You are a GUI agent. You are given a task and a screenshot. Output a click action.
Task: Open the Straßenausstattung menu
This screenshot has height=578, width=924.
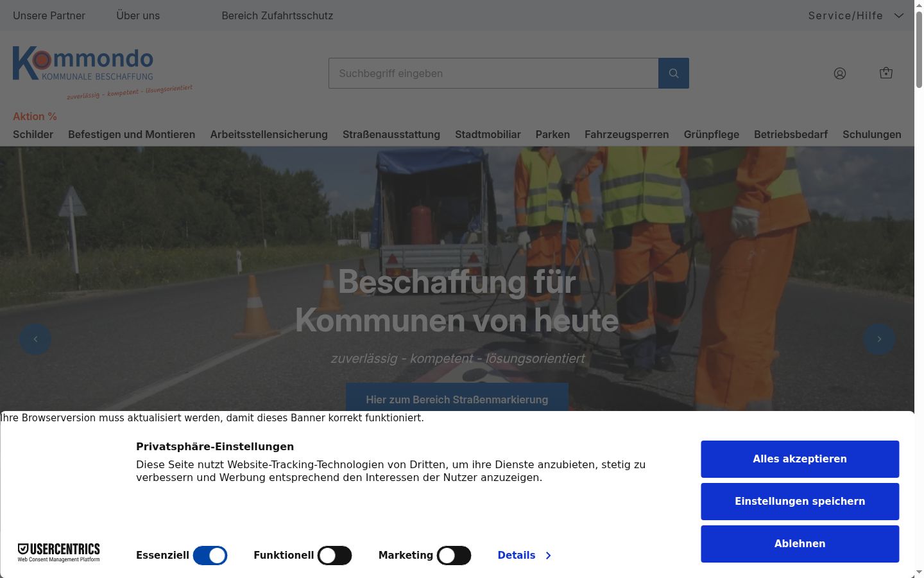click(x=391, y=134)
